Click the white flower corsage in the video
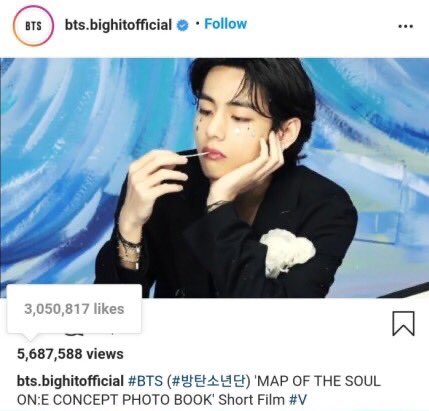Screen dimensions: 429x411 click(x=287, y=252)
